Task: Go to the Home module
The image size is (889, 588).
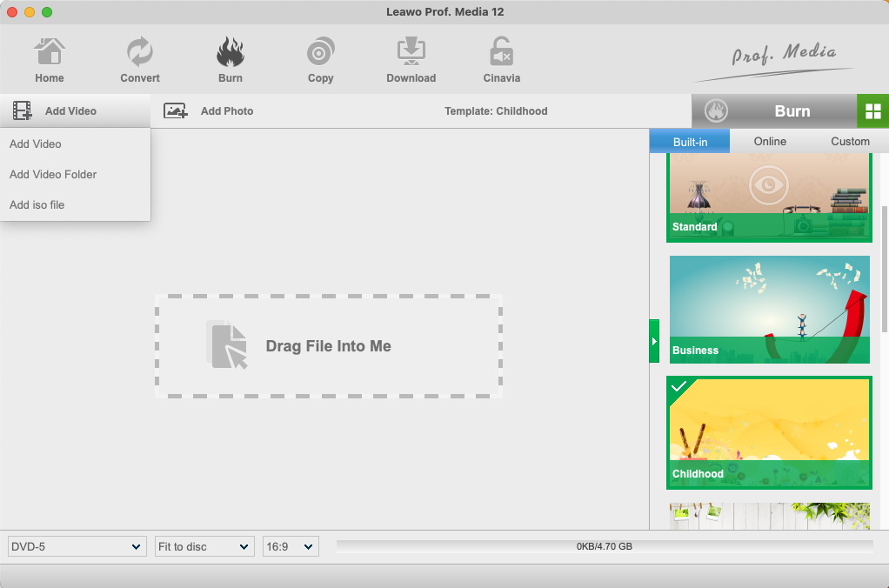Action: pyautogui.click(x=50, y=60)
